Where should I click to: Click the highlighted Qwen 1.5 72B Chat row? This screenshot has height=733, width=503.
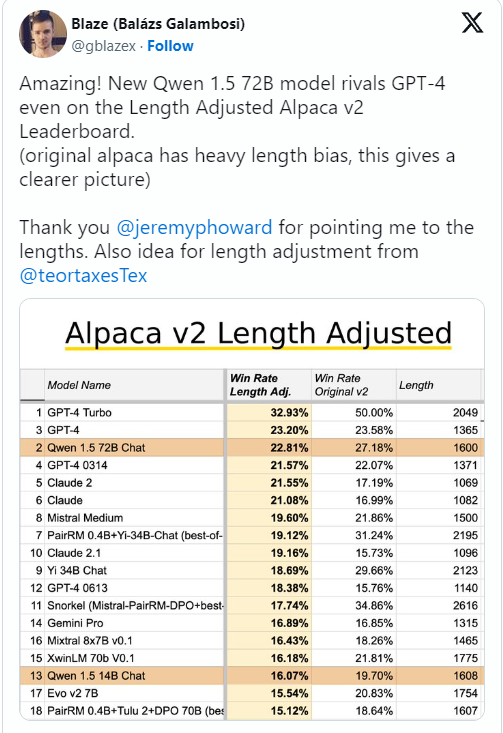point(252,448)
